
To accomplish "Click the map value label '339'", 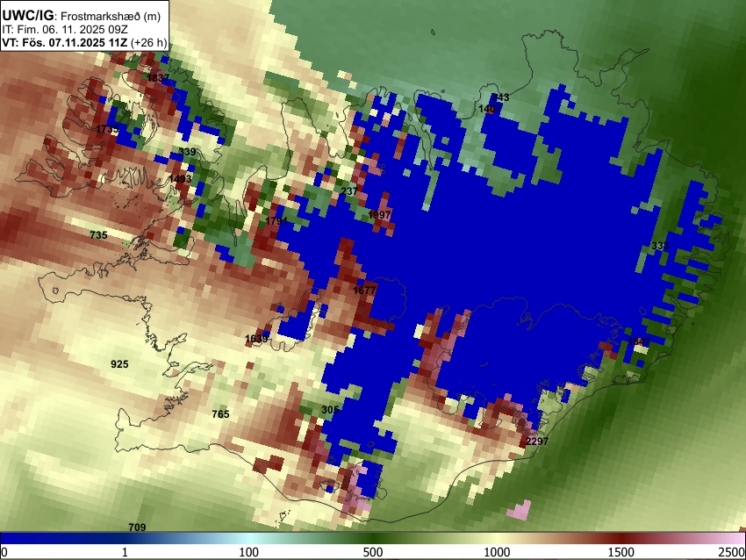I will click(x=187, y=152).
